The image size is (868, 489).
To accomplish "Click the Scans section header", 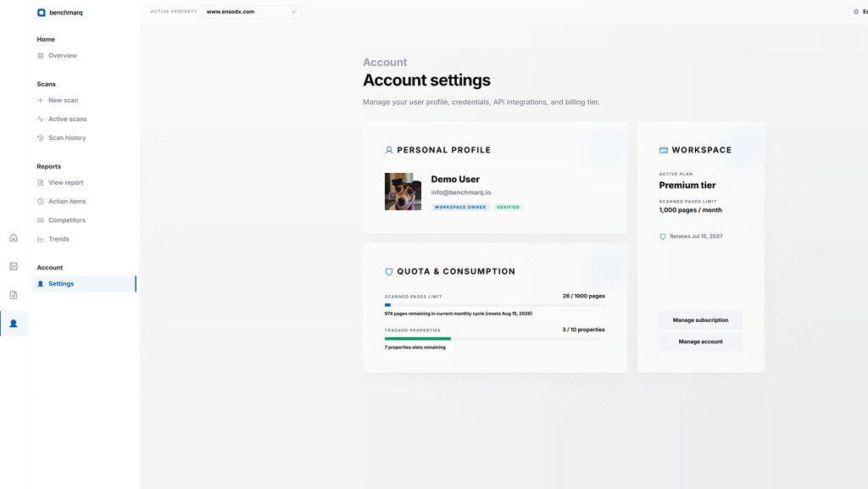I will tap(47, 84).
